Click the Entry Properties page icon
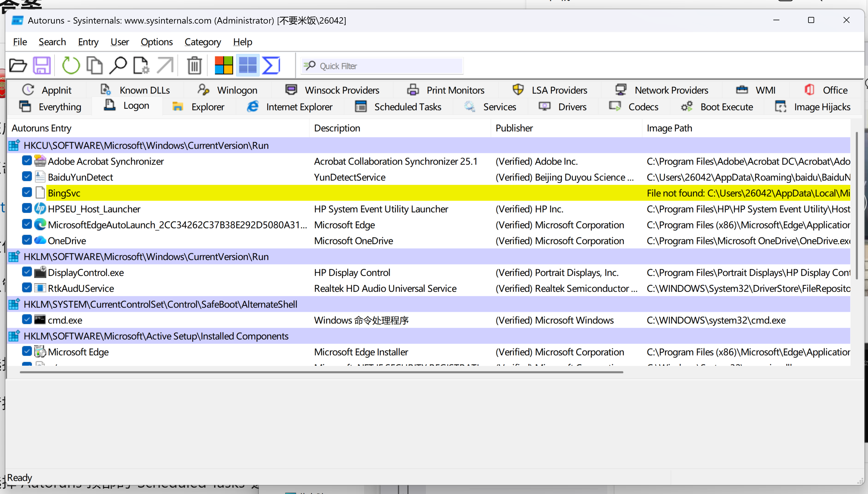The height and width of the screenshot is (494, 868). [x=141, y=65]
